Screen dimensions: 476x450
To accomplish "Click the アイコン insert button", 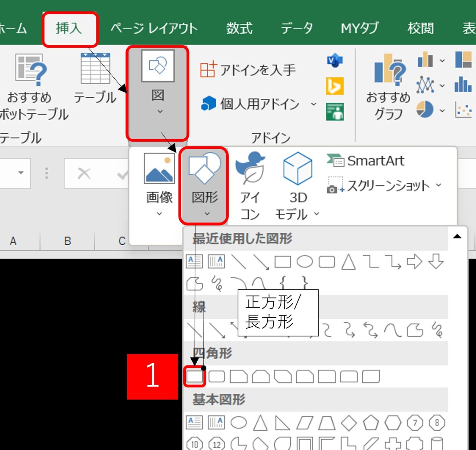I will click(x=250, y=186).
